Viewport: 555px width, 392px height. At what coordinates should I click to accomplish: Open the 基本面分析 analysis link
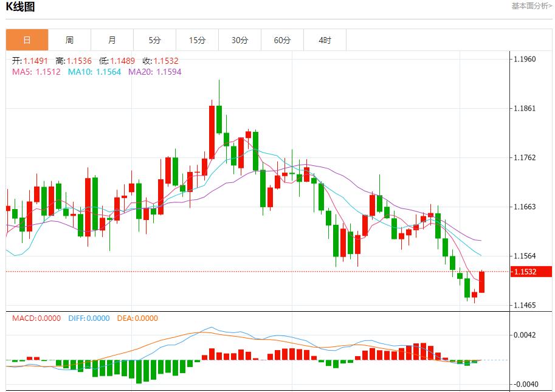click(529, 7)
